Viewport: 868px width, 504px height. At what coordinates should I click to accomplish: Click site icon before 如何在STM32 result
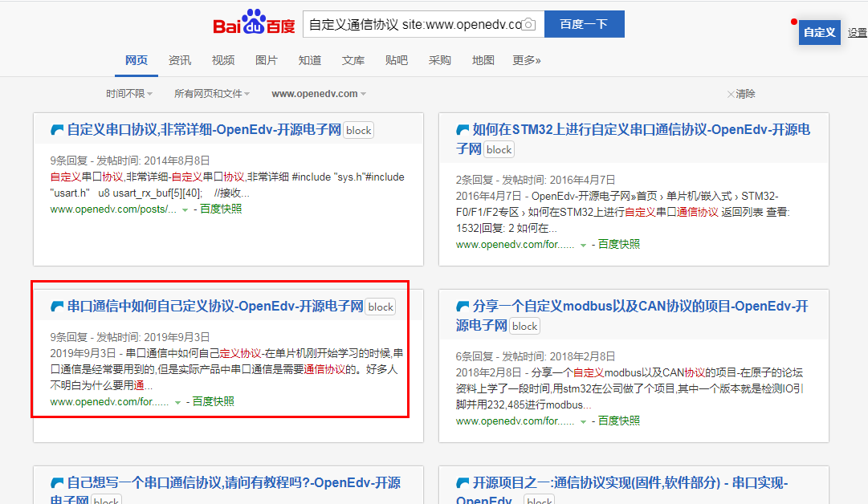click(463, 130)
